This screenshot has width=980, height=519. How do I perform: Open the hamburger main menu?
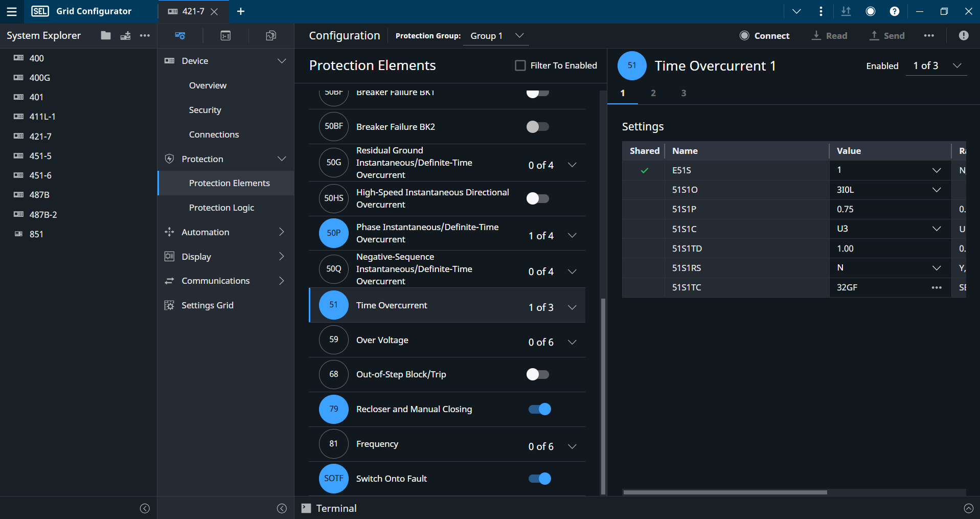pos(12,11)
